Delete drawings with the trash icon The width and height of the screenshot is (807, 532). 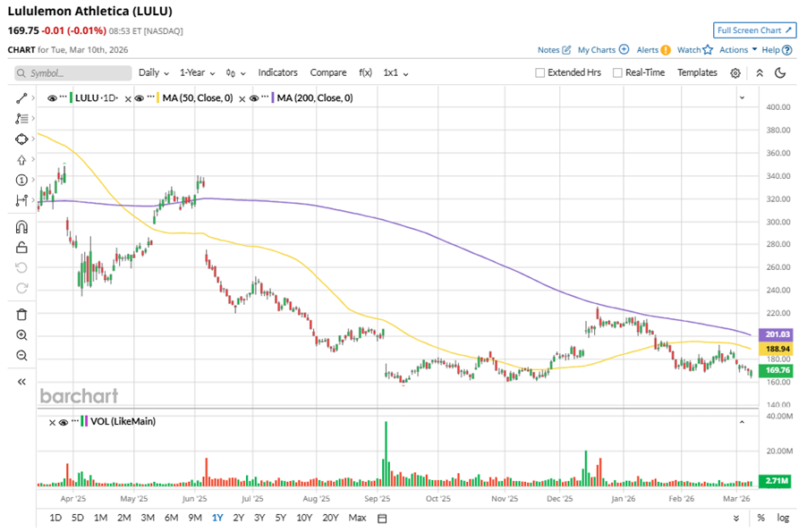pyautogui.click(x=21, y=315)
